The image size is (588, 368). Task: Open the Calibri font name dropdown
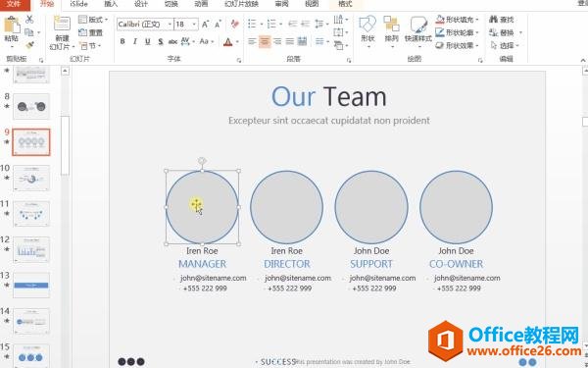click(x=170, y=25)
